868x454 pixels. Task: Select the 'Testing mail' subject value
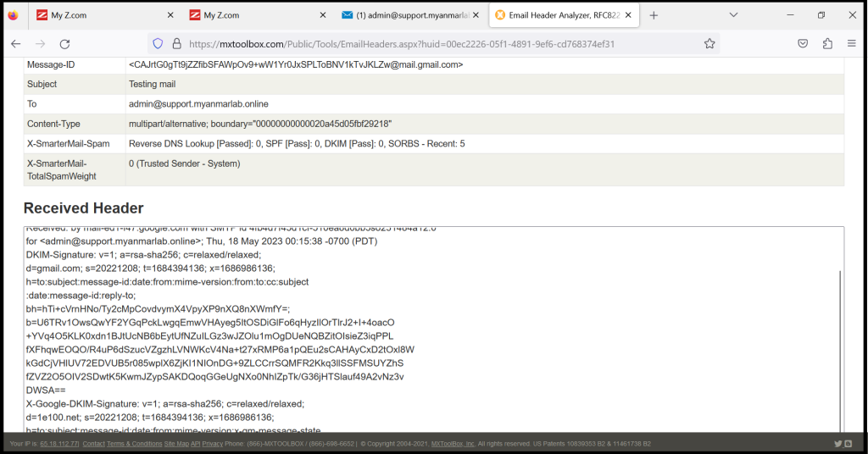(x=153, y=84)
